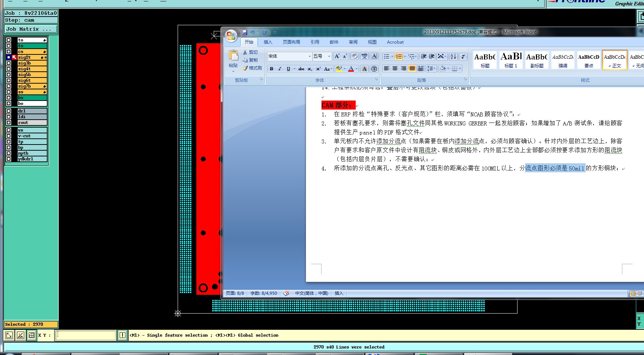
Task: Apply the 强调 style
Action: tap(563, 60)
